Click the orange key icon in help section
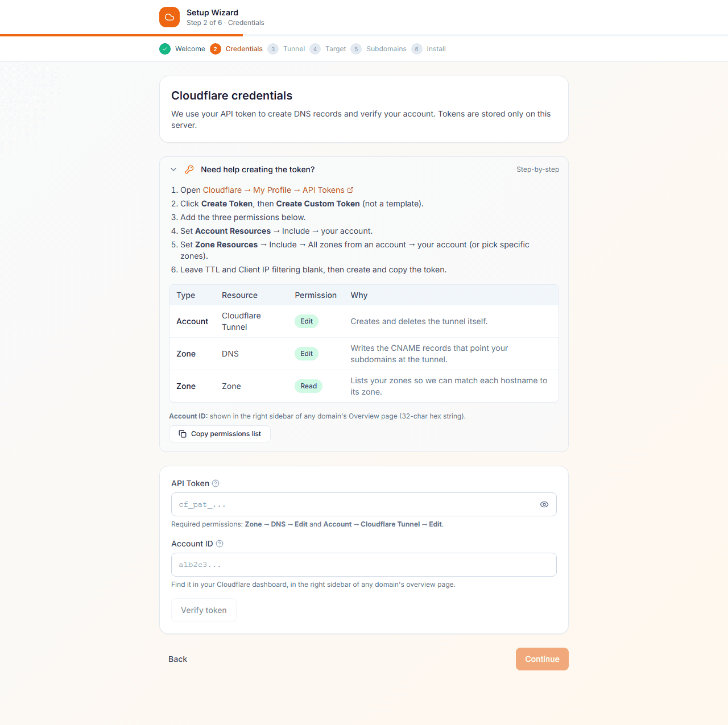 click(x=189, y=169)
